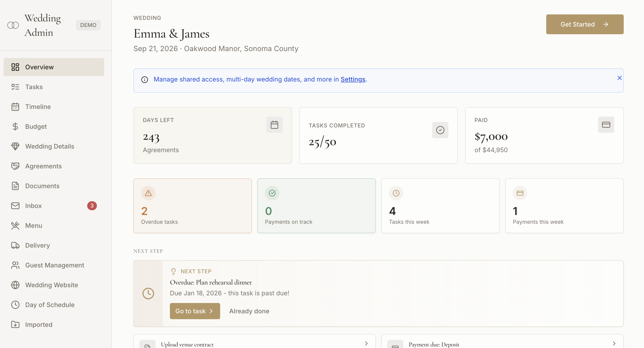This screenshot has height=348, width=644.
Task: Open the Inbox envelope icon
Action: (15, 206)
